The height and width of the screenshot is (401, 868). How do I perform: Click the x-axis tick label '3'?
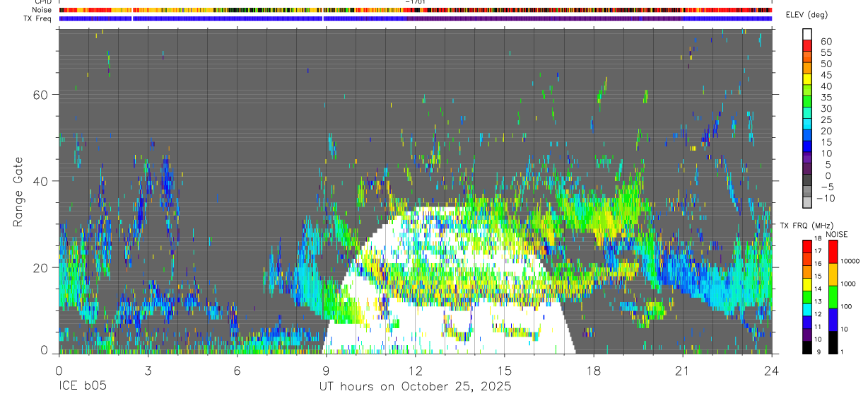(x=148, y=371)
